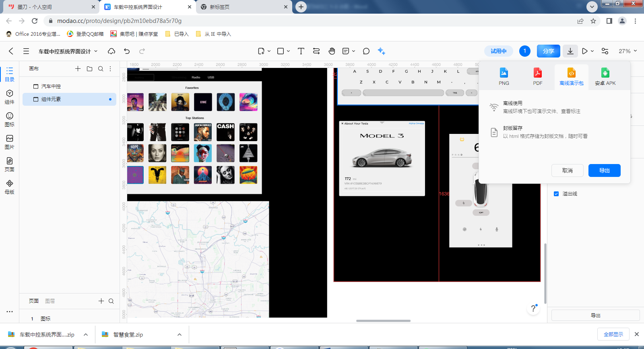Screen dimensions: 644x349
Task: Open the help question mark button
Action: coord(533,308)
